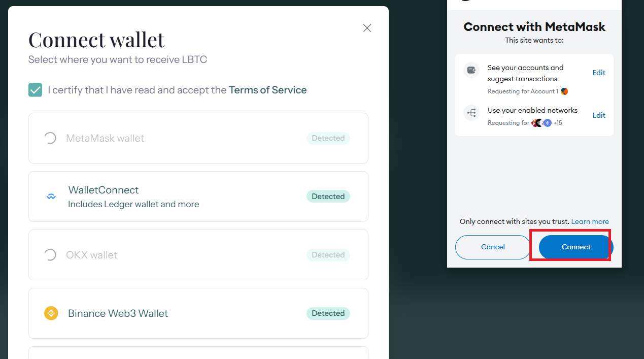Click the OKX wallet loading spinner
Viewport: 644px width, 359px height.
(x=50, y=255)
